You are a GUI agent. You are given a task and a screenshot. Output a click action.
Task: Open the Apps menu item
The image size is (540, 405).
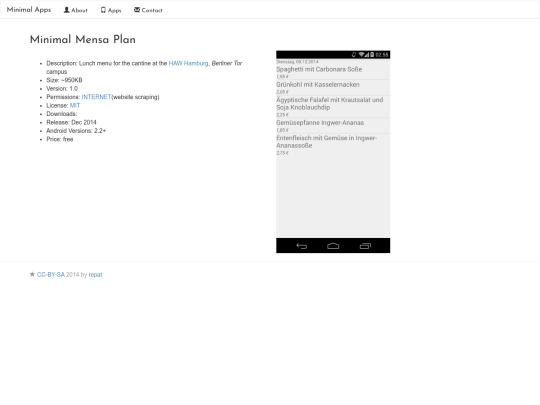tap(111, 10)
